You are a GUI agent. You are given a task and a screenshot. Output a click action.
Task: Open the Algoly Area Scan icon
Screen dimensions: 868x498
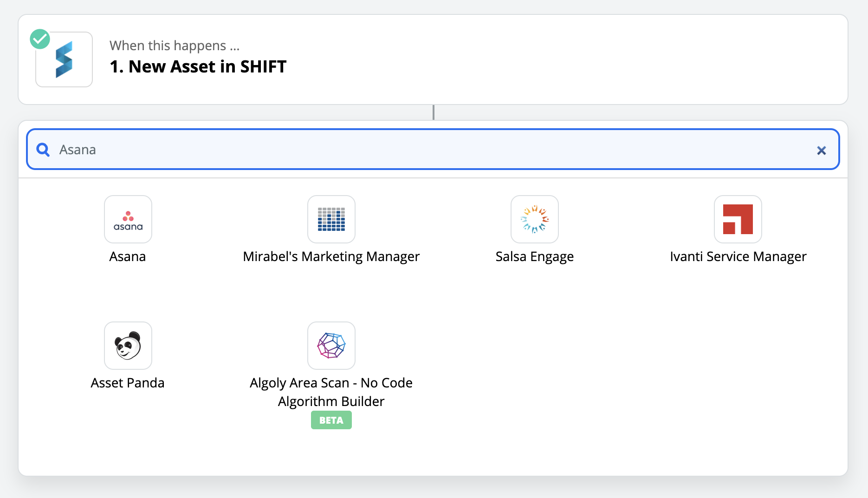click(331, 346)
